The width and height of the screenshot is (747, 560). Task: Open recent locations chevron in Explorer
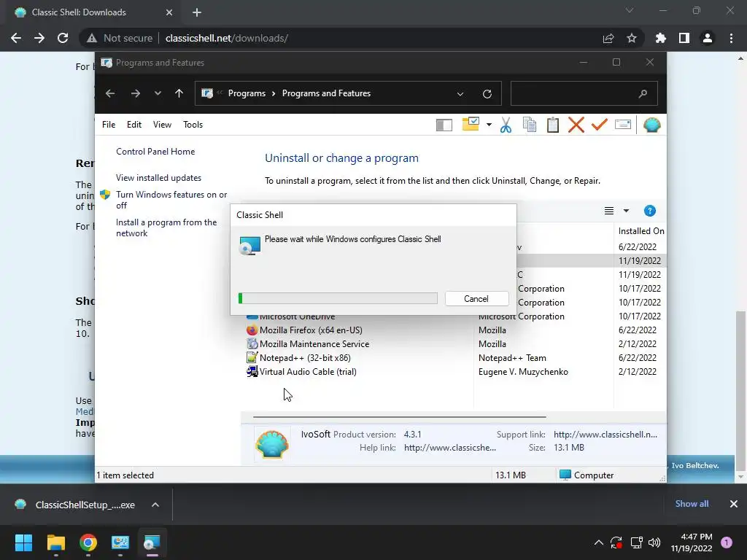pyautogui.click(x=158, y=94)
